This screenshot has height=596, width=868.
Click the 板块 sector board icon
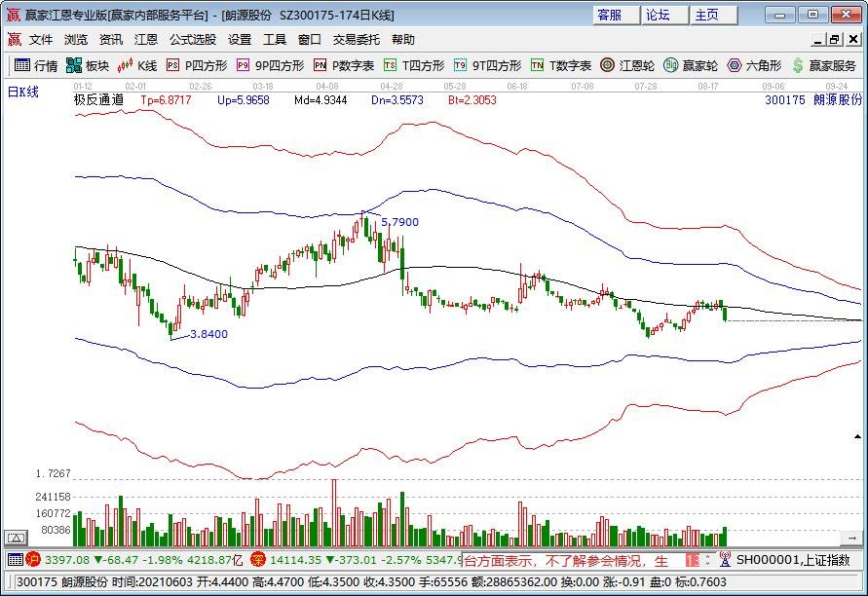[x=76, y=66]
